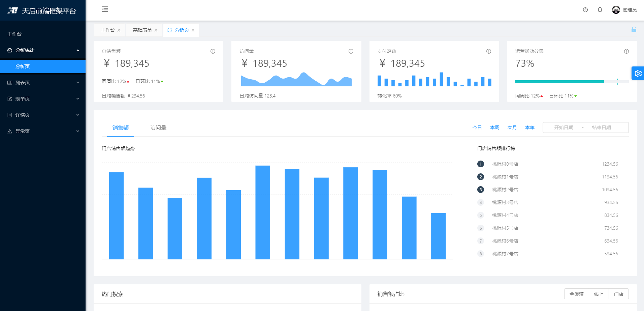Click the 开始日期 input field
This screenshot has height=311, width=644.
[x=564, y=128]
